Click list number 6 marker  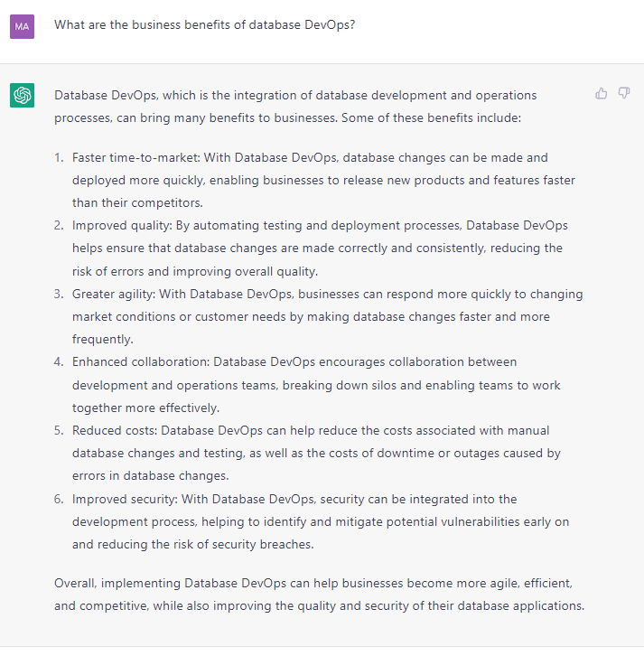(59, 499)
